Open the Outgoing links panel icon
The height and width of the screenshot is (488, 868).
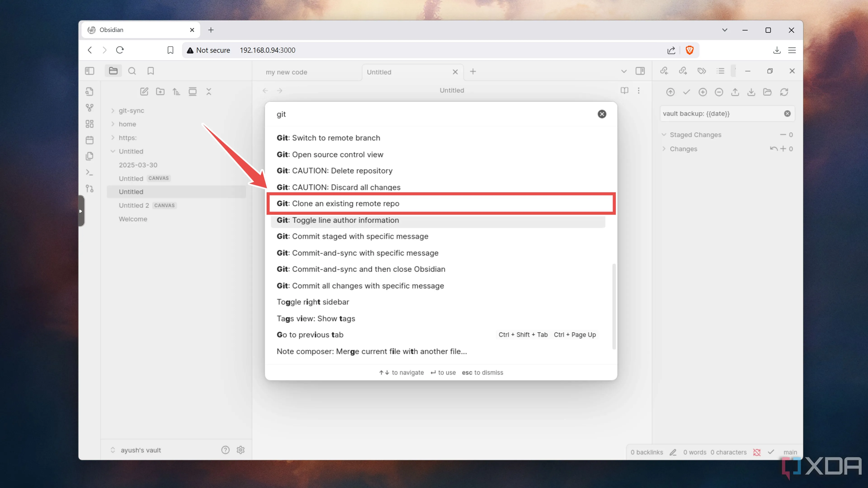click(x=683, y=71)
